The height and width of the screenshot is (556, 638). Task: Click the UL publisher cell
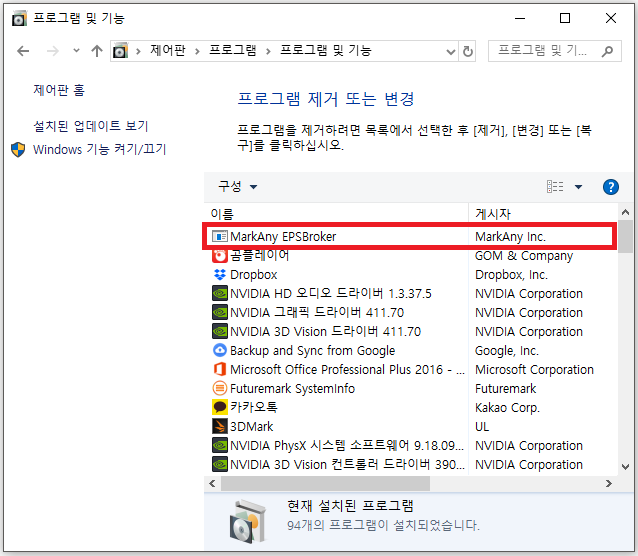pos(482,427)
